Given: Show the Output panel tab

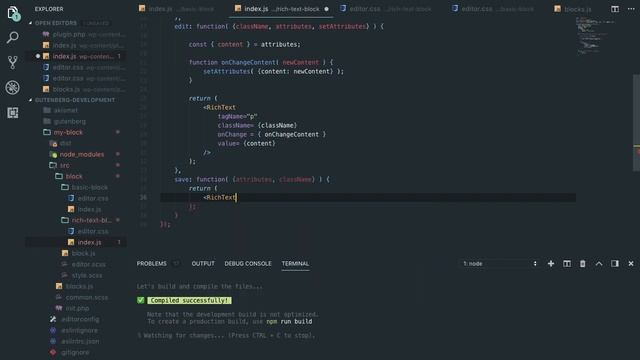Looking at the screenshot, I should [x=203, y=264].
